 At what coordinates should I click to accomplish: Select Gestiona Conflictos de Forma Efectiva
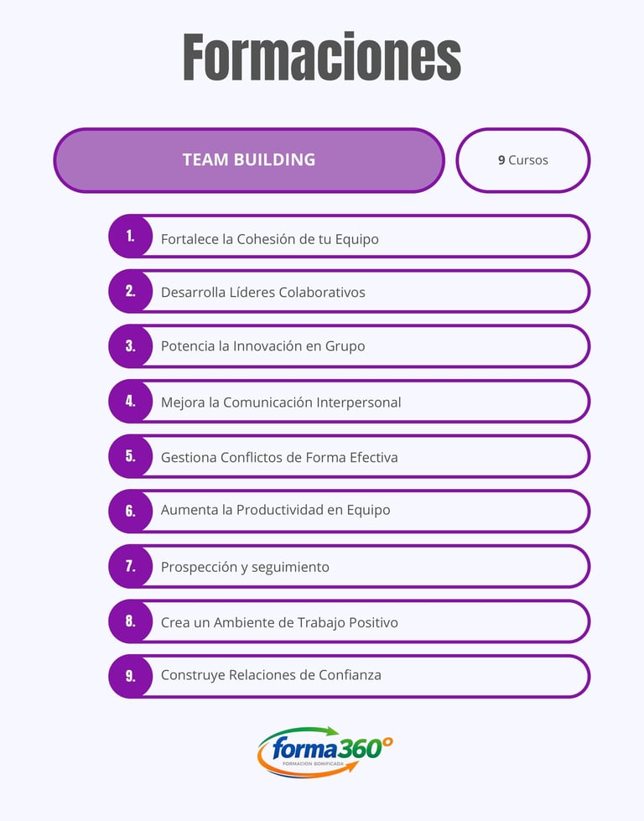point(279,458)
